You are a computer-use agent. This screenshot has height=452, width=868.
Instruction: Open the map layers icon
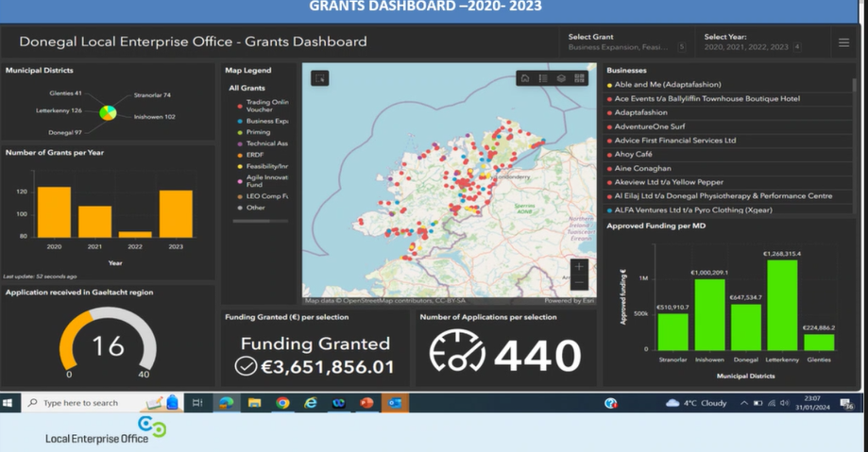[x=561, y=78]
